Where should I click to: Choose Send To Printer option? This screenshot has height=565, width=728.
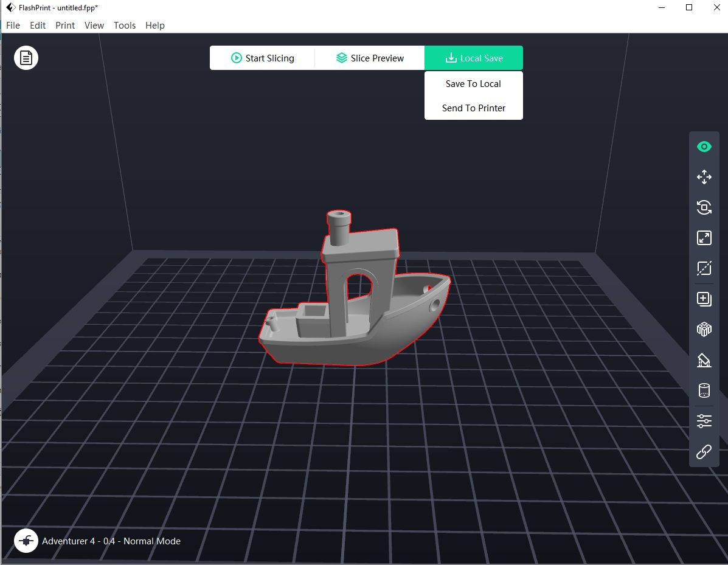tap(474, 108)
